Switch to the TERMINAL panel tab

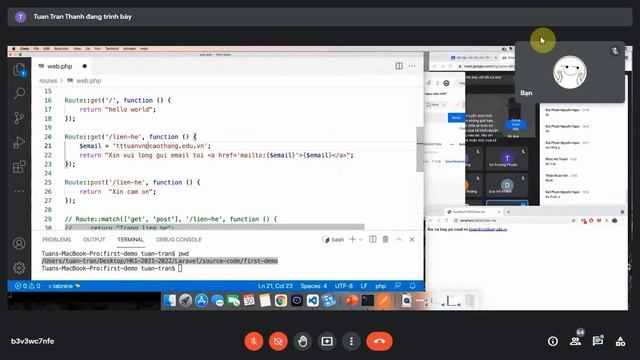[130, 240]
